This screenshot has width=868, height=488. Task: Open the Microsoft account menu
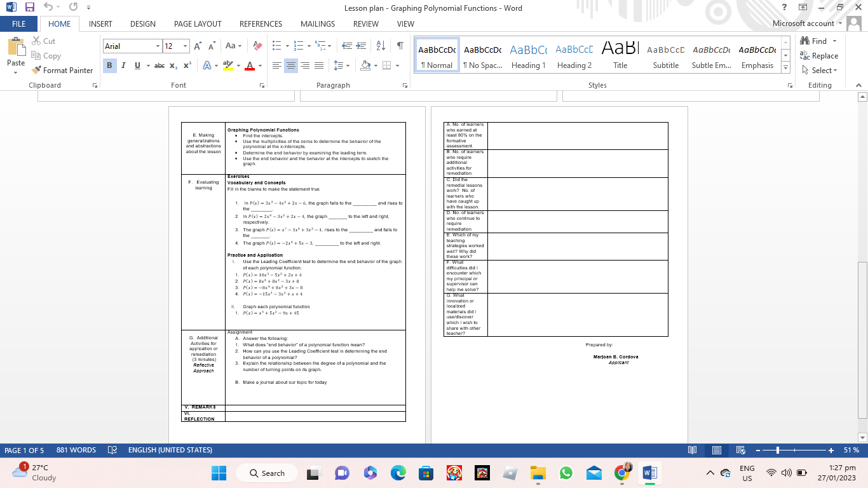(x=807, y=24)
